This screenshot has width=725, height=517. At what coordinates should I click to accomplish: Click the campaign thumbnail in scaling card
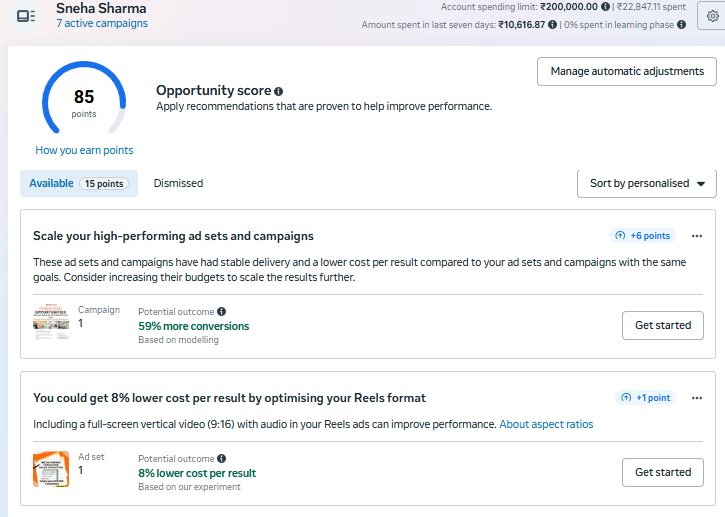[51, 323]
